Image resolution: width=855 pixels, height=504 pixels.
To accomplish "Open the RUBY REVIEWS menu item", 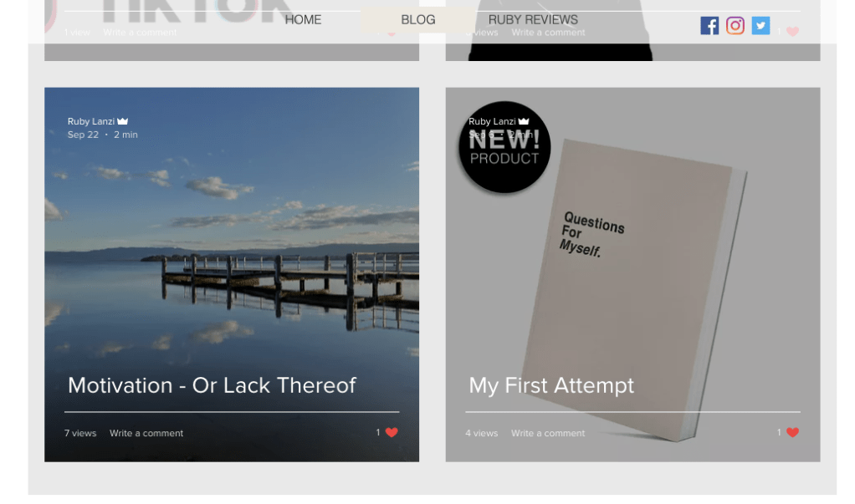I will [533, 19].
